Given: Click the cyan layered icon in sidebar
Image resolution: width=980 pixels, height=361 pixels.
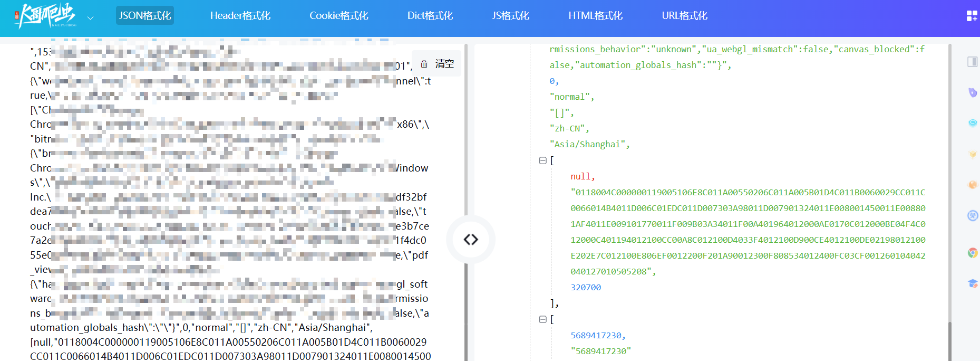Looking at the screenshot, I should point(973,123).
